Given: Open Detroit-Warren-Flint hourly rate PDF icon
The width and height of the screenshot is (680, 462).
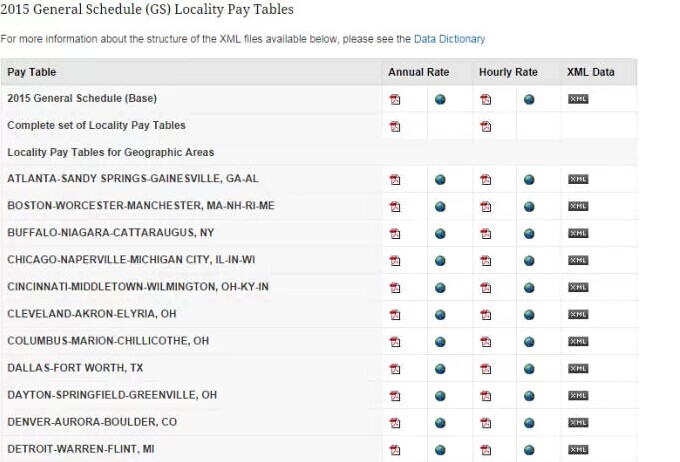Looking at the screenshot, I should pyautogui.click(x=486, y=449).
